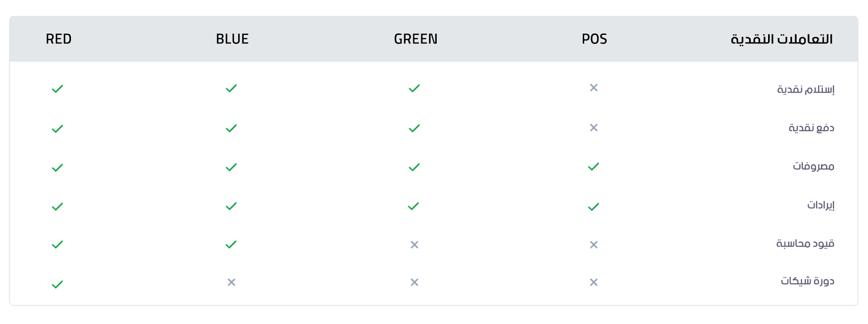This screenshot has height=324, width=868.
Task: Select the BLUE plan column header
Action: 232,39
